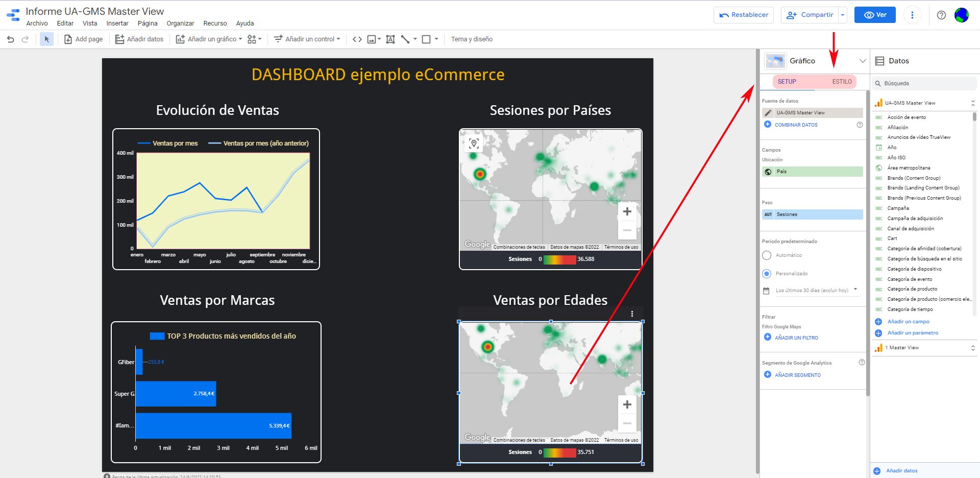Open the Vista menu
Screen dimensions: 980x478
click(90, 23)
